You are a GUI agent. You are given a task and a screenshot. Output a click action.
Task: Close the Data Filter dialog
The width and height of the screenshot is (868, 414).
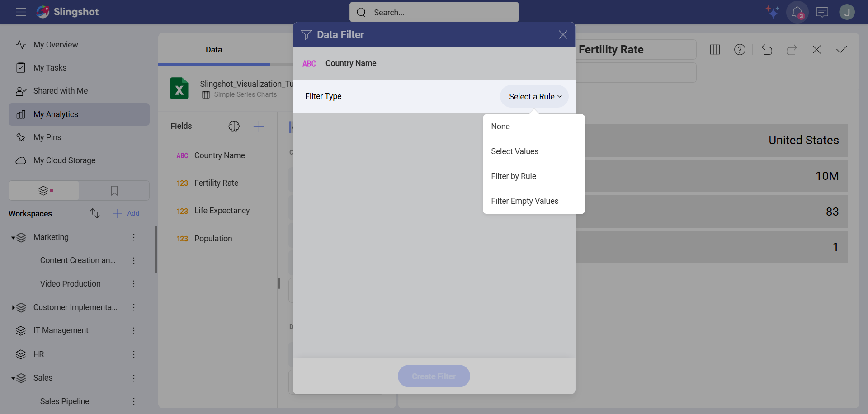563,35
